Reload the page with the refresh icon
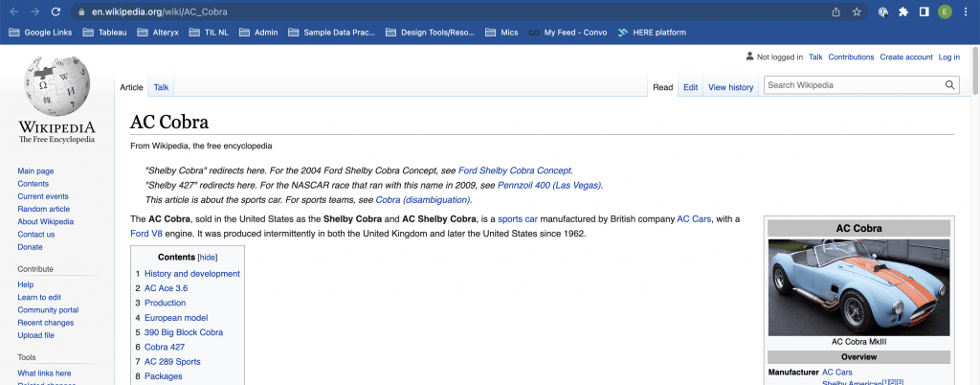 pos(56,11)
